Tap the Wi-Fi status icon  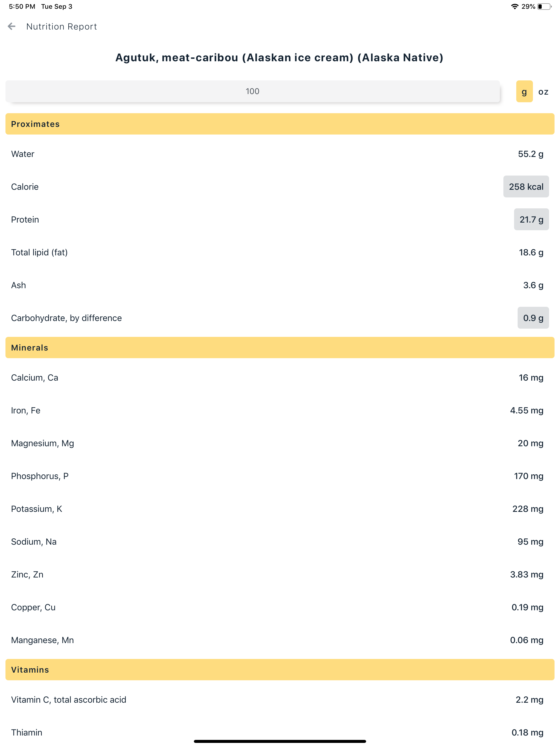(x=514, y=6)
